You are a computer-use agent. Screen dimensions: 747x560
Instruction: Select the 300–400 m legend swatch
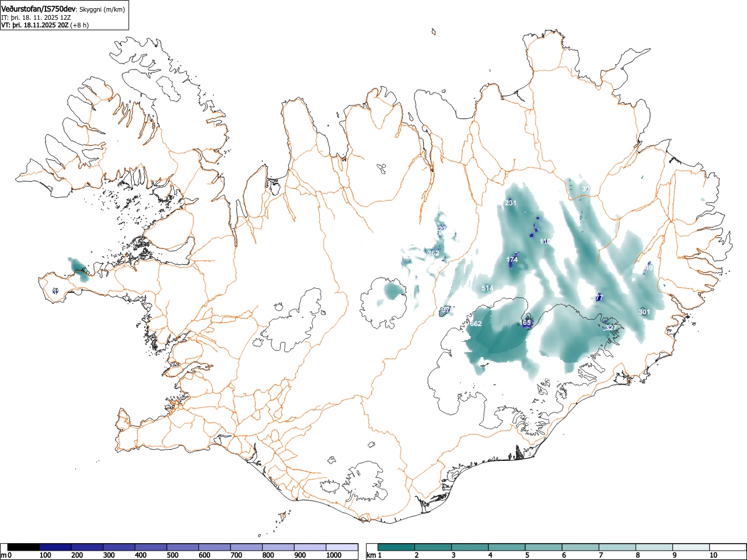pos(119,547)
